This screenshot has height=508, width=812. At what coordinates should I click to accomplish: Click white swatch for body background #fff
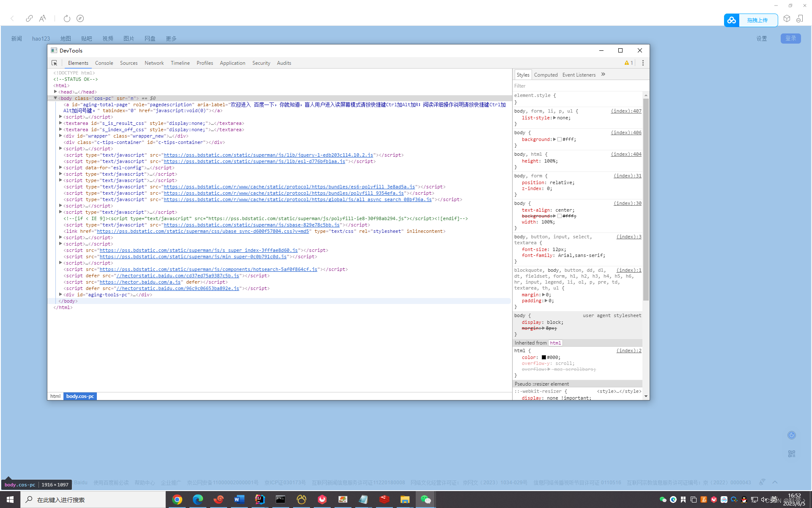pyautogui.click(x=560, y=139)
